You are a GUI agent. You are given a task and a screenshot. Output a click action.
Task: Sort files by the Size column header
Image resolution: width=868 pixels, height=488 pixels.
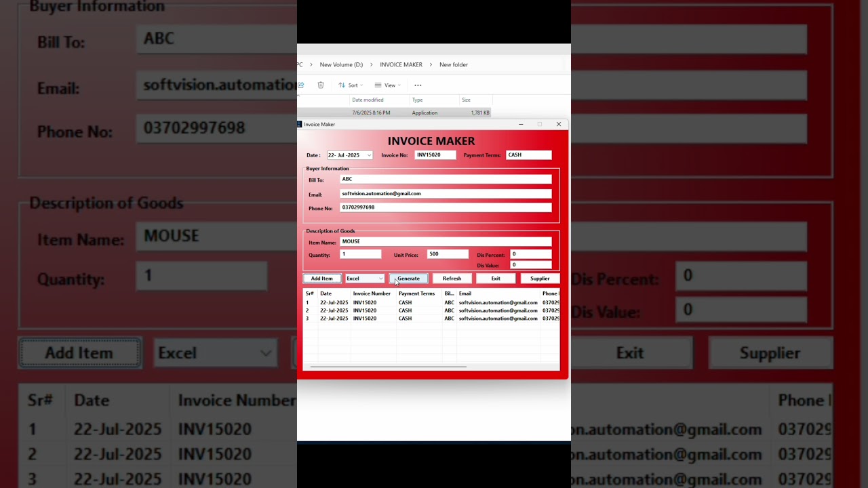pyautogui.click(x=466, y=100)
